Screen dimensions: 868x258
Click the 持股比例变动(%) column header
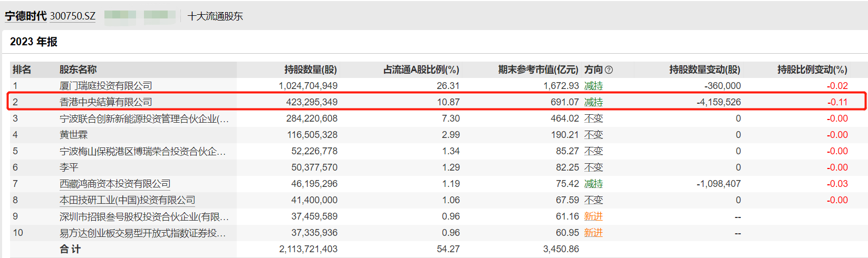click(x=813, y=70)
